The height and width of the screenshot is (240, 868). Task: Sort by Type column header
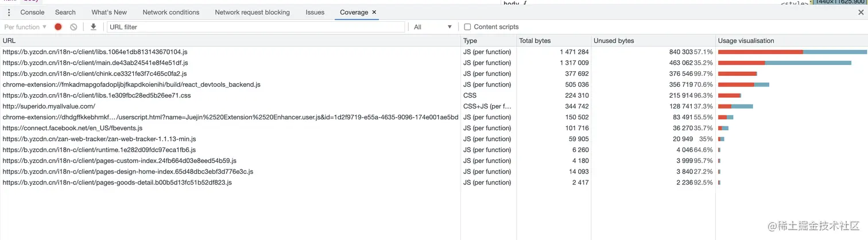[x=489, y=41]
